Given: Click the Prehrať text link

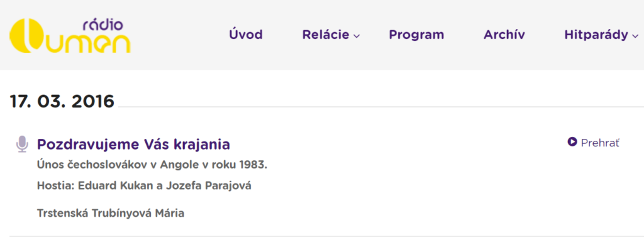Looking at the screenshot, I should click(x=600, y=143).
